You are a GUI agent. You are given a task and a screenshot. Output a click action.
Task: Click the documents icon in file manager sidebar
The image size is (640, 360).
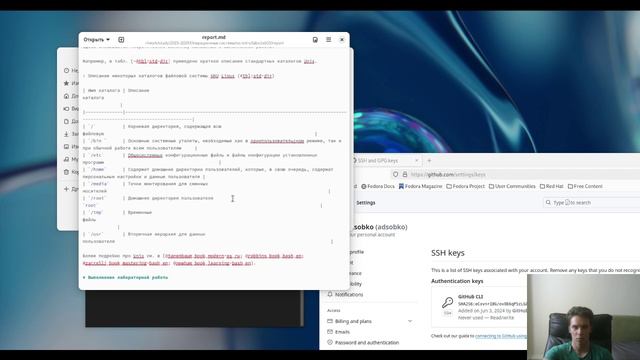click(x=66, y=121)
